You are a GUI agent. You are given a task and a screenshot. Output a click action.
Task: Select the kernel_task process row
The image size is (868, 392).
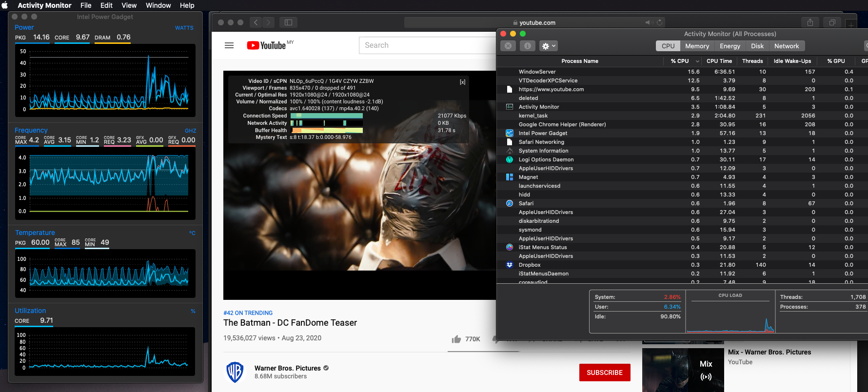click(682, 116)
